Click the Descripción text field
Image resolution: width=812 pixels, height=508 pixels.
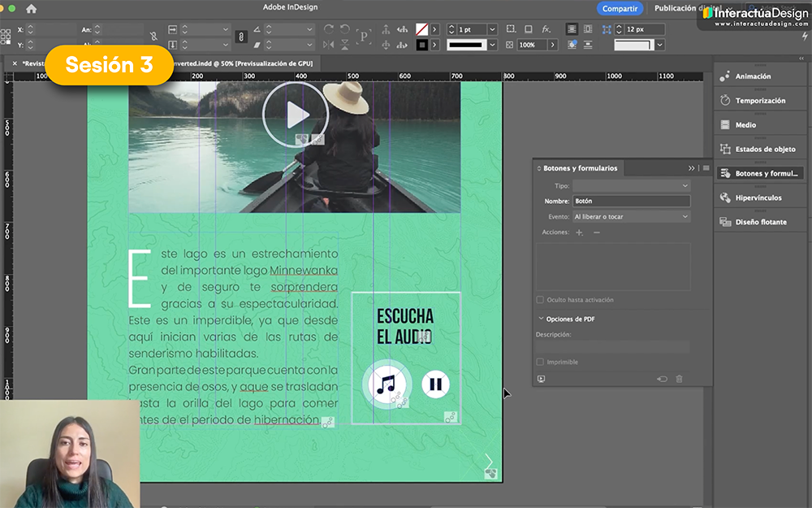tap(612, 347)
